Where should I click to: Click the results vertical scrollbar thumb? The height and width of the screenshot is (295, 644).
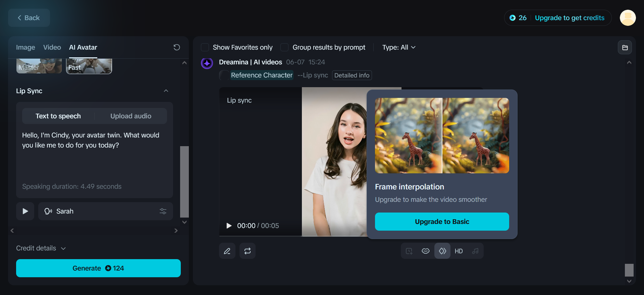(629, 270)
